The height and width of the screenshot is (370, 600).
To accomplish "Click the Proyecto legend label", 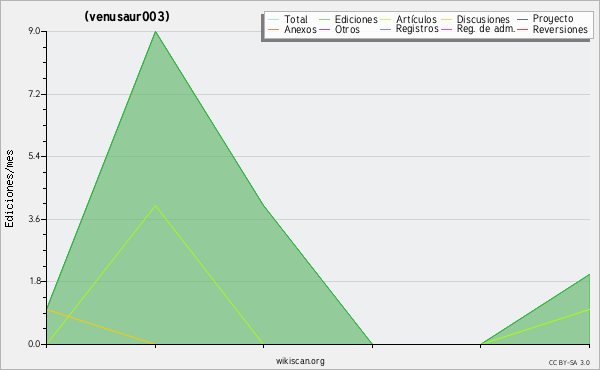I will pos(553,19).
